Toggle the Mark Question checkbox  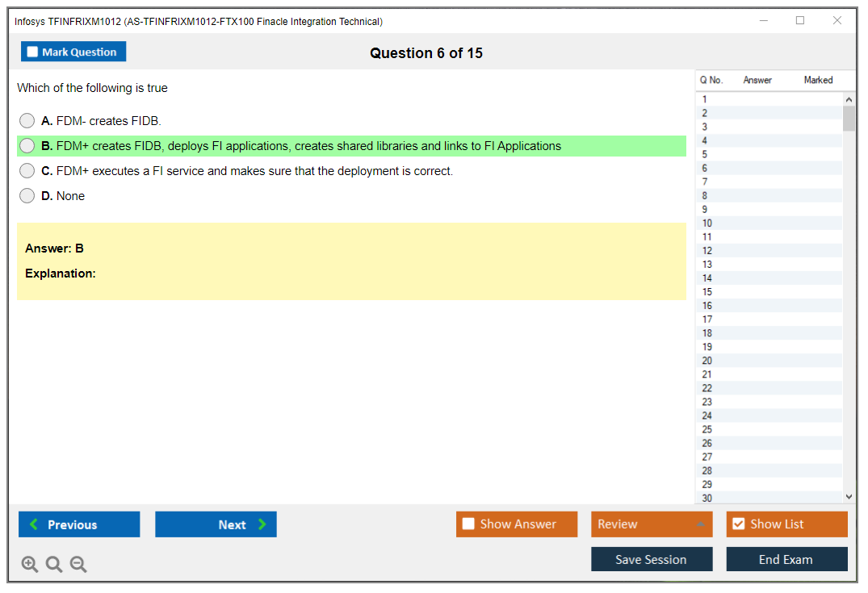[x=33, y=52]
